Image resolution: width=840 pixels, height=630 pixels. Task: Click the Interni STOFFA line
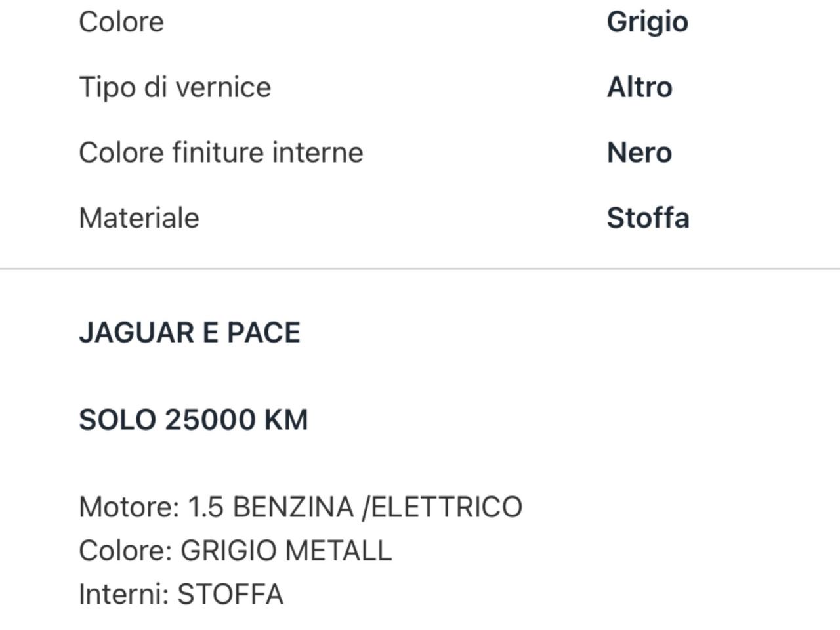[x=181, y=595]
